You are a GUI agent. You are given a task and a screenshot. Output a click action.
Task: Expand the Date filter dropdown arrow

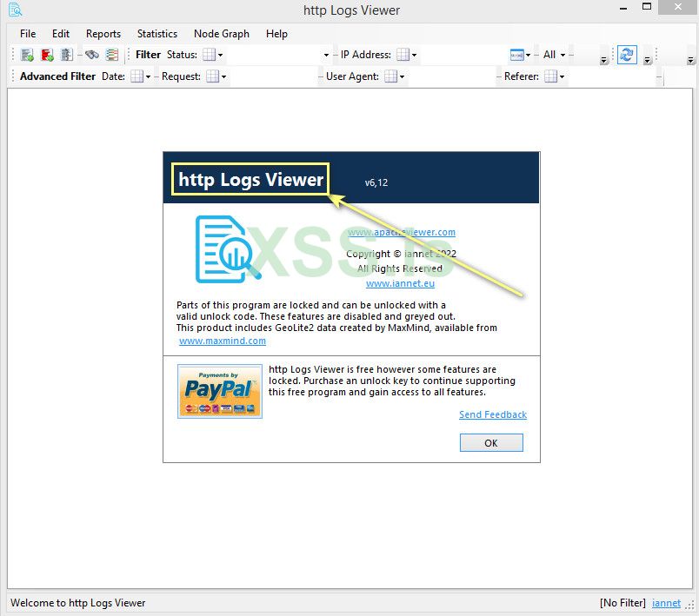point(148,76)
